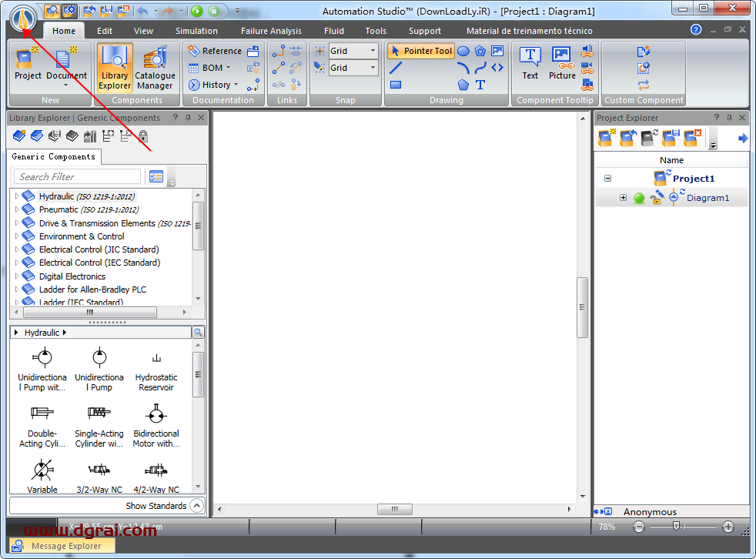This screenshot has height=559, width=756.
Task: Expand the Pneumatic library tree node
Action: click(x=17, y=209)
